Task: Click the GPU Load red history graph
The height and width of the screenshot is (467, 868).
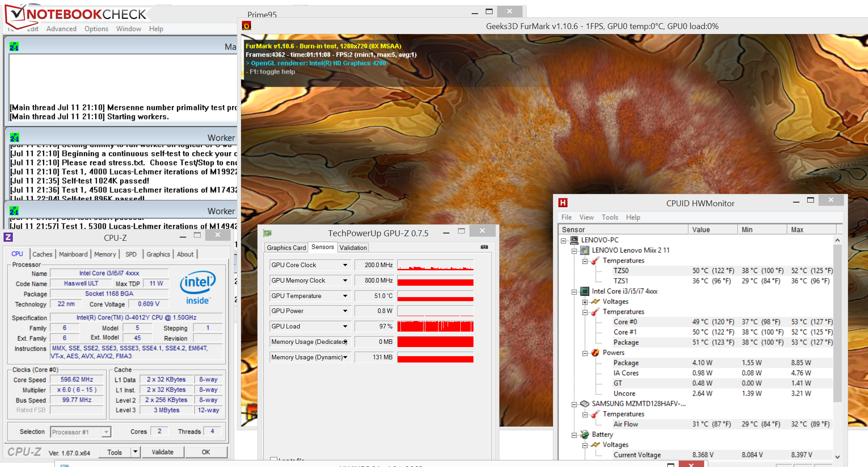Action: pos(435,326)
